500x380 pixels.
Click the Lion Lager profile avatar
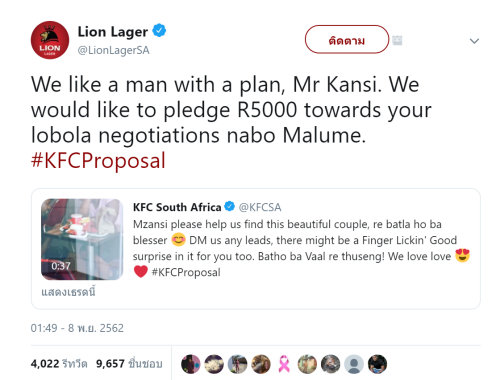point(50,40)
